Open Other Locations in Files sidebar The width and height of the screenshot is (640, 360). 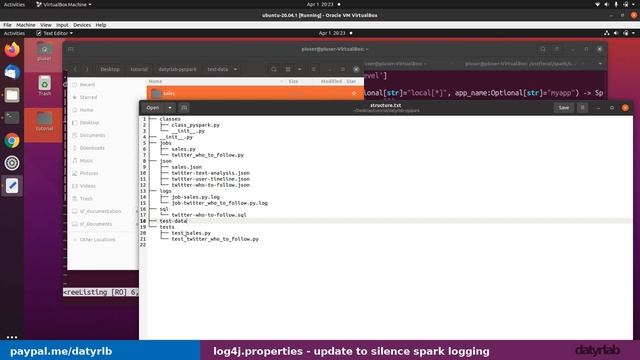pos(97,240)
